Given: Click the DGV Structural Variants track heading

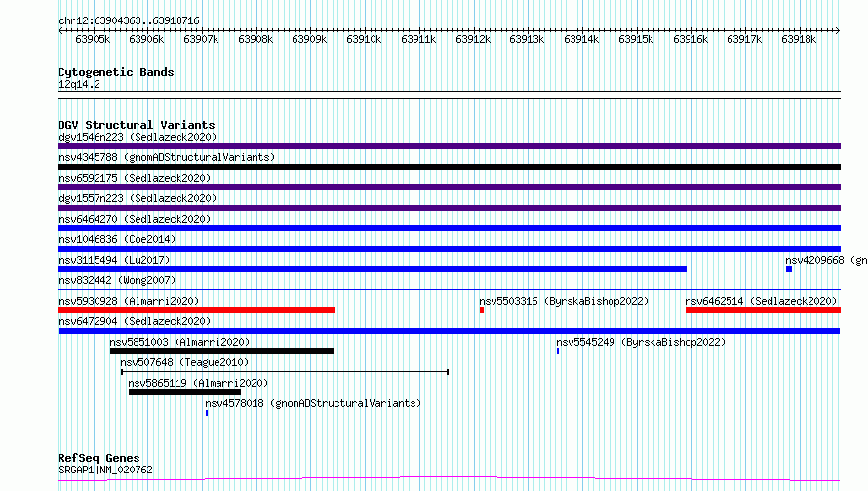Looking at the screenshot, I should (x=137, y=125).
